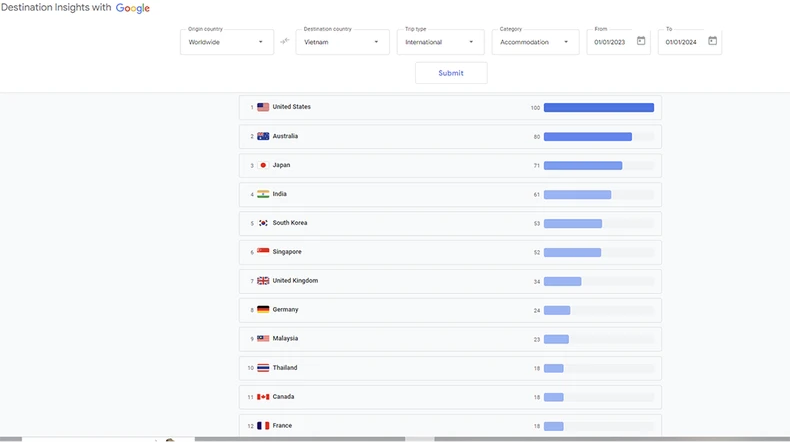This screenshot has width=810, height=447.
Task: Open the To date calendar picker icon
Action: 712,42
